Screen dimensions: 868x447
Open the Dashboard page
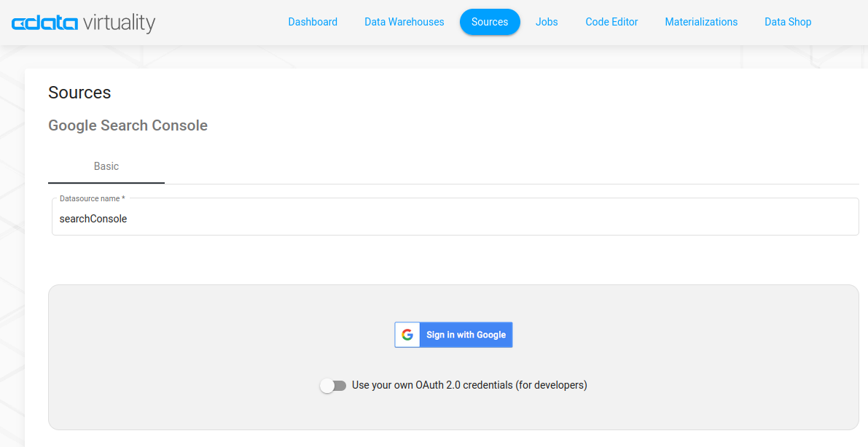313,22
